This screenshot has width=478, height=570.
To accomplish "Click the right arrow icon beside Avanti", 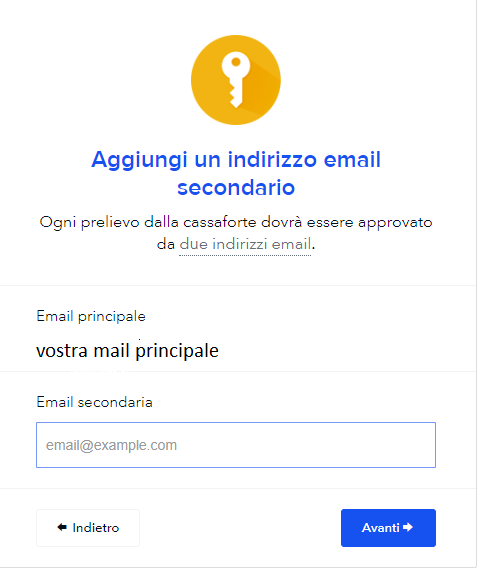I will [x=408, y=527].
